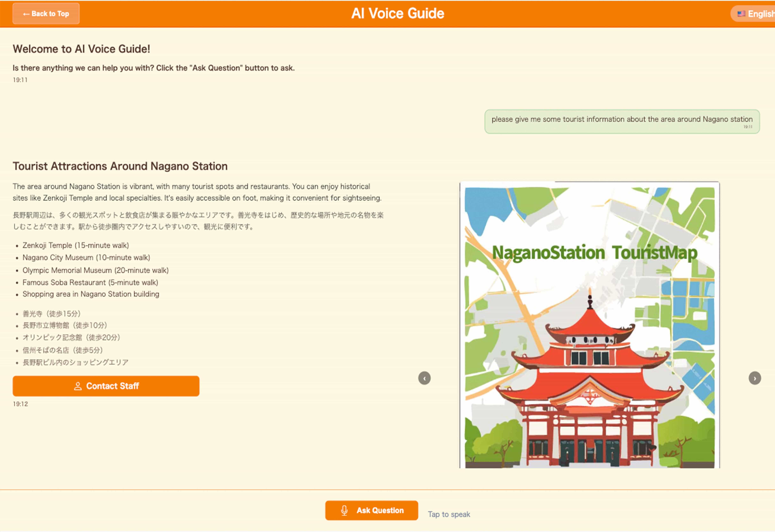Open the NaganoStation TouristMap image
The height and width of the screenshot is (532, 775).
(589, 325)
